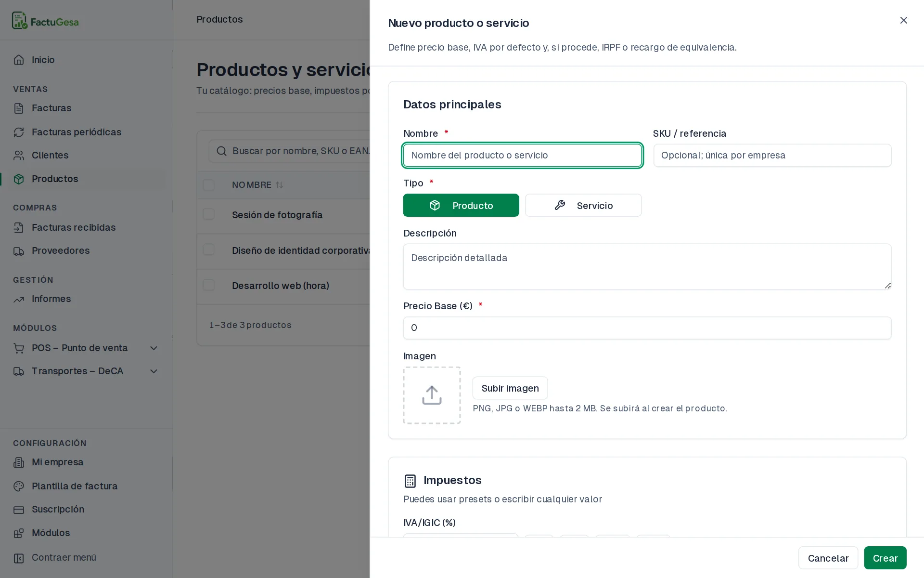Screen dimensions: 924x578
Task: Focus the SKU / referencia field
Action: [x=772, y=155]
